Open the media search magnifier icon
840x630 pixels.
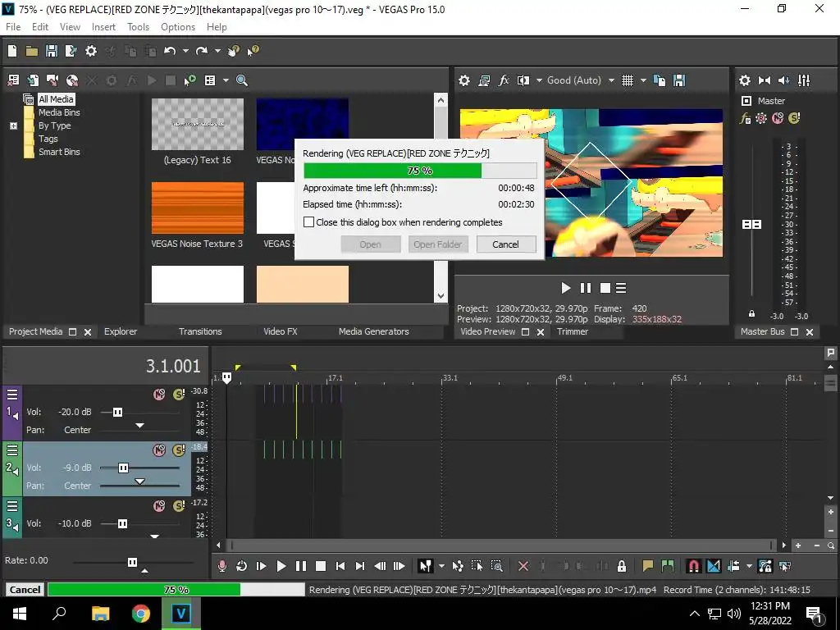pos(242,80)
